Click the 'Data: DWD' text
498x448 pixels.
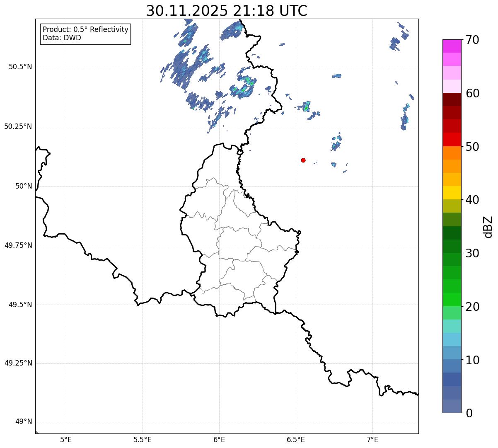pyautogui.click(x=62, y=38)
